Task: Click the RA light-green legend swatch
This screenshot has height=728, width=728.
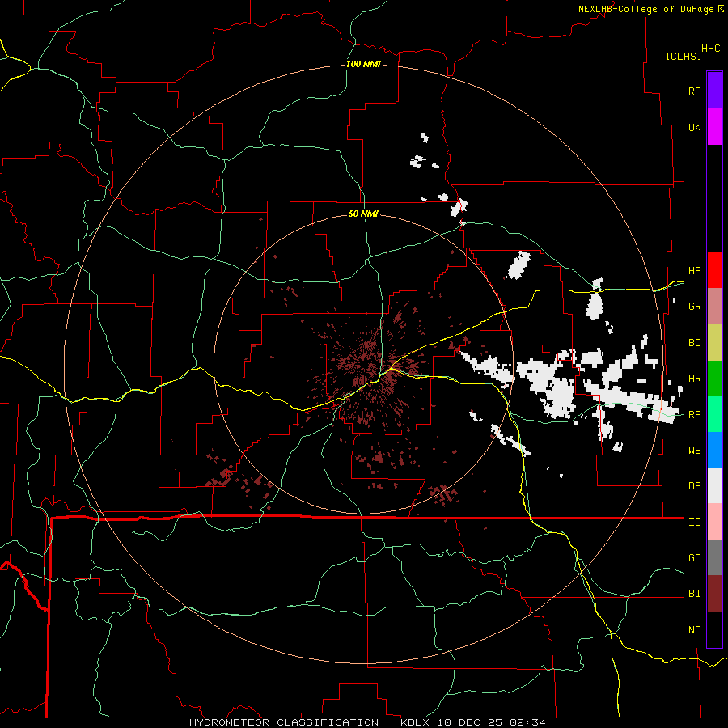Action: [x=714, y=414]
